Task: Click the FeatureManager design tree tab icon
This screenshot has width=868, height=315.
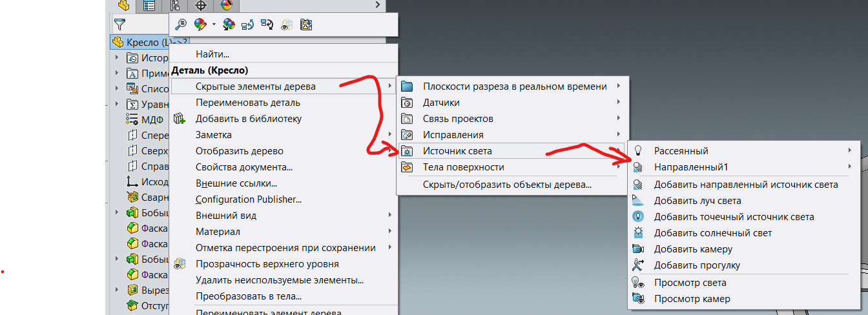Action: 123,6
